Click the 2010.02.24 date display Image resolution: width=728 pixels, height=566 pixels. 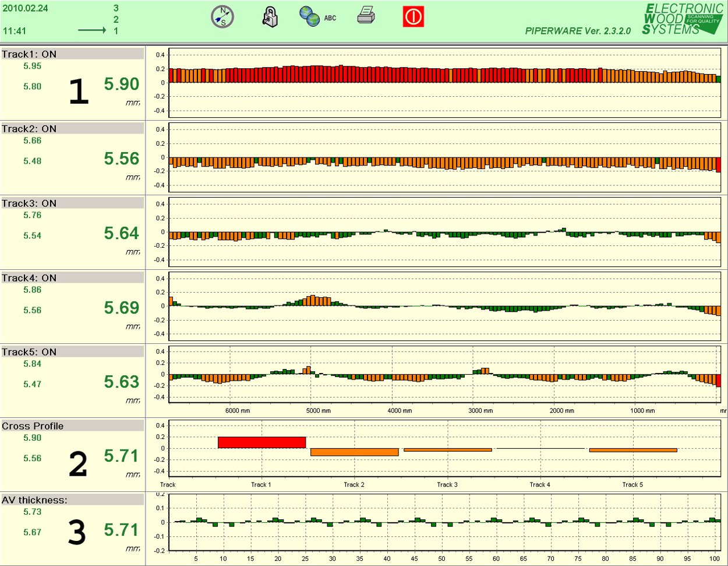click(26, 8)
